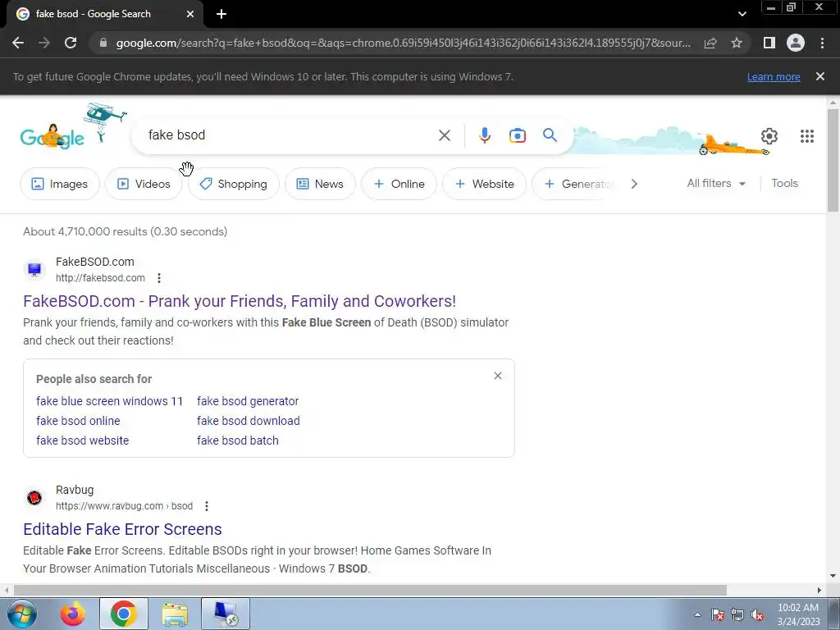The width and height of the screenshot is (840, 630).
Task: Toggle the browser side panel
Action: pyautogui.click(x=769, y=43)
